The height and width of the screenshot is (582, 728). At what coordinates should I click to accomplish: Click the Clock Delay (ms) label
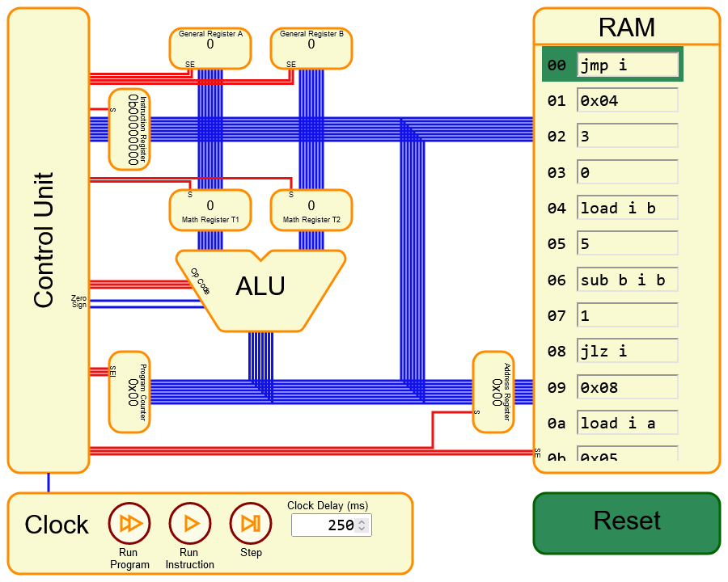click(328, 505)
